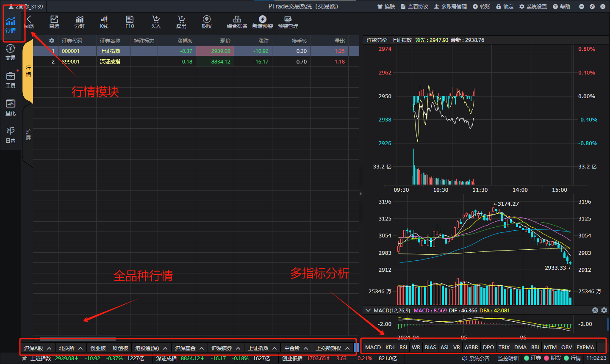Open the 量化 (Quant) sidebar module

pyautogui.click(x=11, y=108)
